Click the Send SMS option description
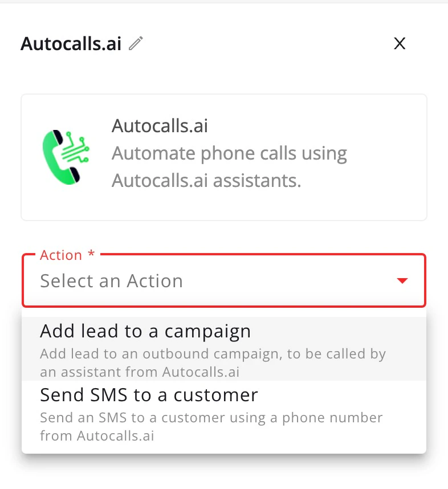Image resolution: width=448 pixels, height=489 pixels. 211,425
